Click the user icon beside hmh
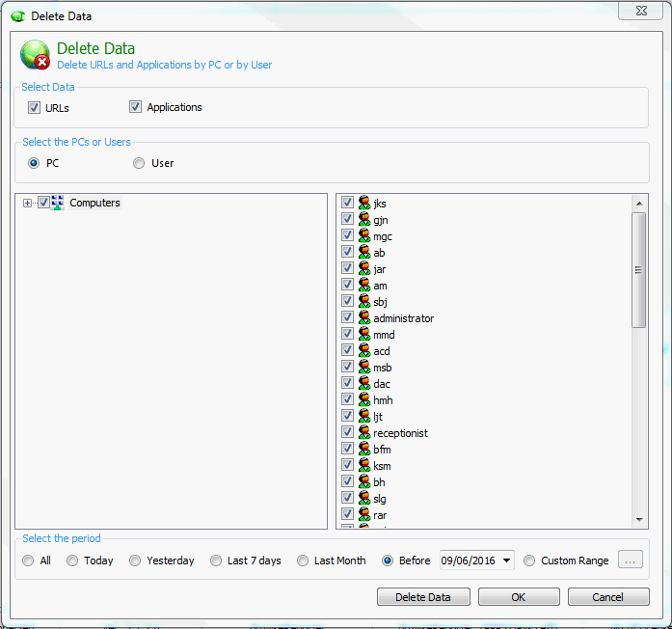672x629 pixels. 363,399
